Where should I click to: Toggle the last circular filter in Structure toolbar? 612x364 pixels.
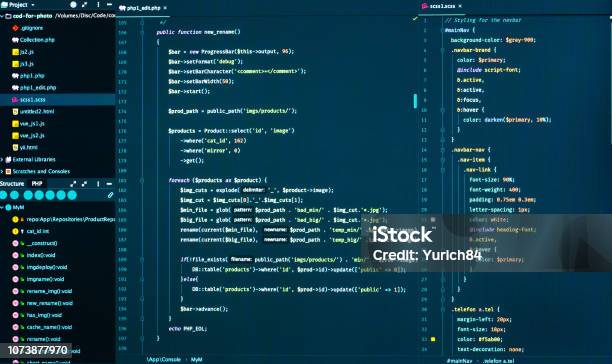click(x=72, y=195)
